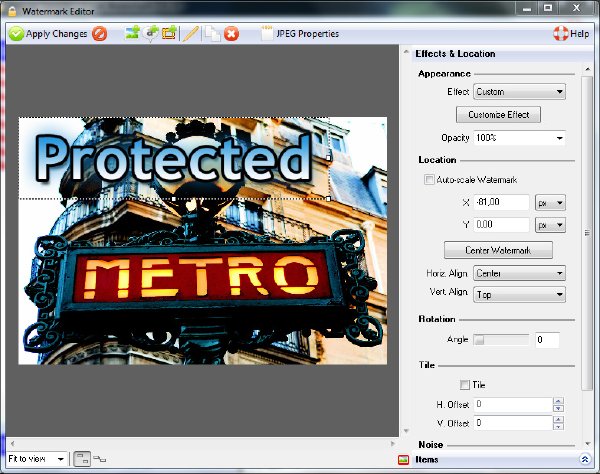This screenshot has height=474, width=600.
Task: Apply Changes with the green checkmark button
Action: (48, 34)
